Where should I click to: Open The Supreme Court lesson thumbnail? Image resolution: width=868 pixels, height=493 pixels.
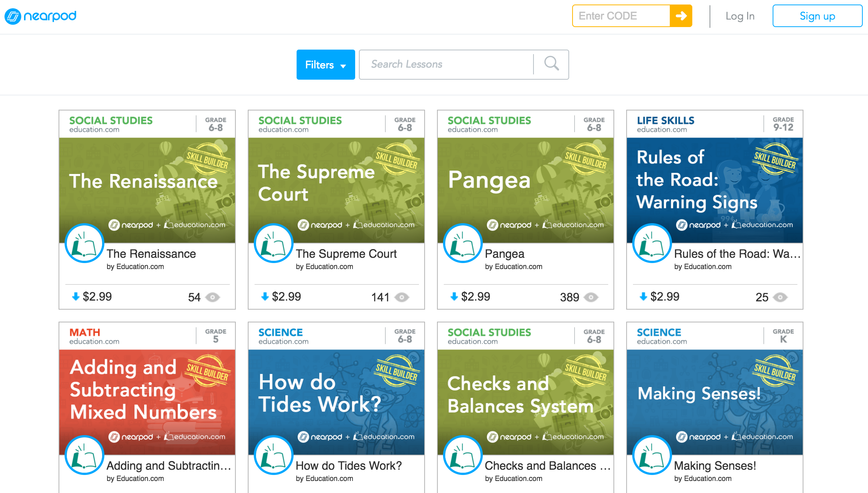click(336, 190)
